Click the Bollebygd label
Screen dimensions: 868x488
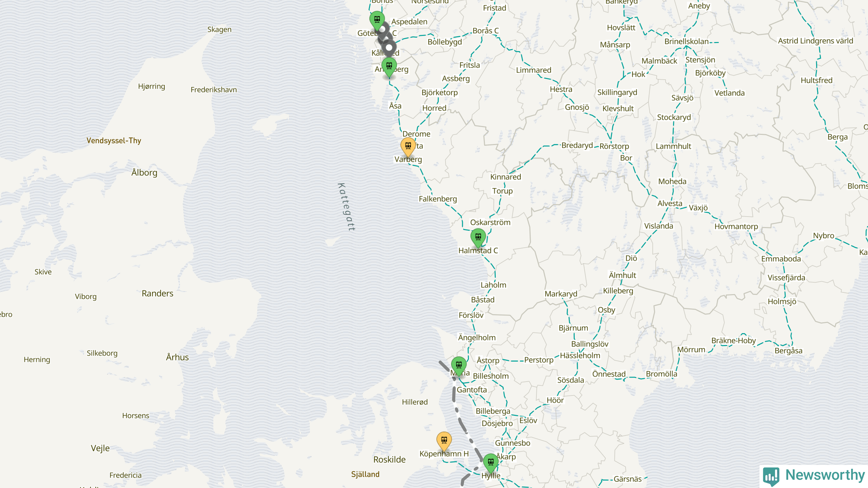click(445, 42)
